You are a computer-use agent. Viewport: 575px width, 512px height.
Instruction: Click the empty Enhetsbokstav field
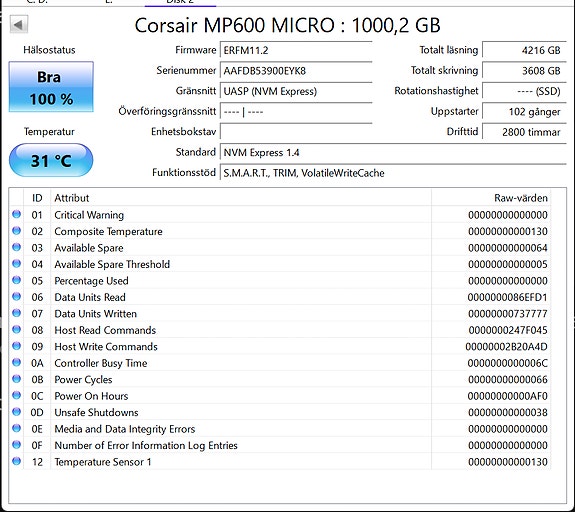point(296,132)
